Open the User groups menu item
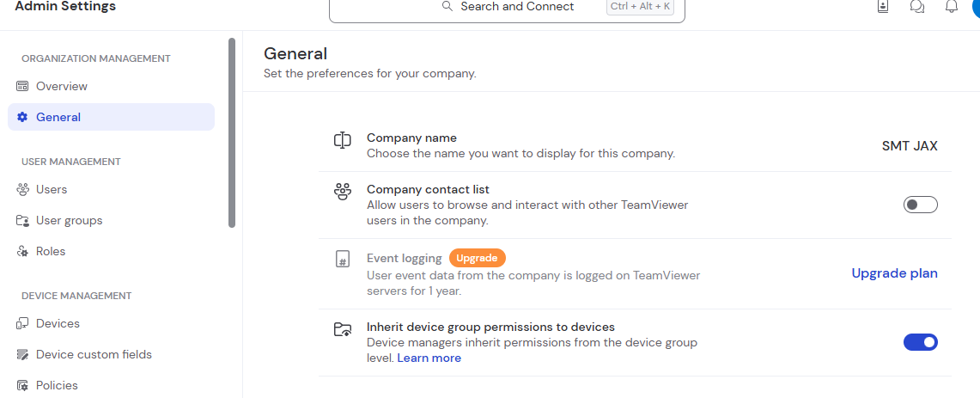 click(69, 220)
